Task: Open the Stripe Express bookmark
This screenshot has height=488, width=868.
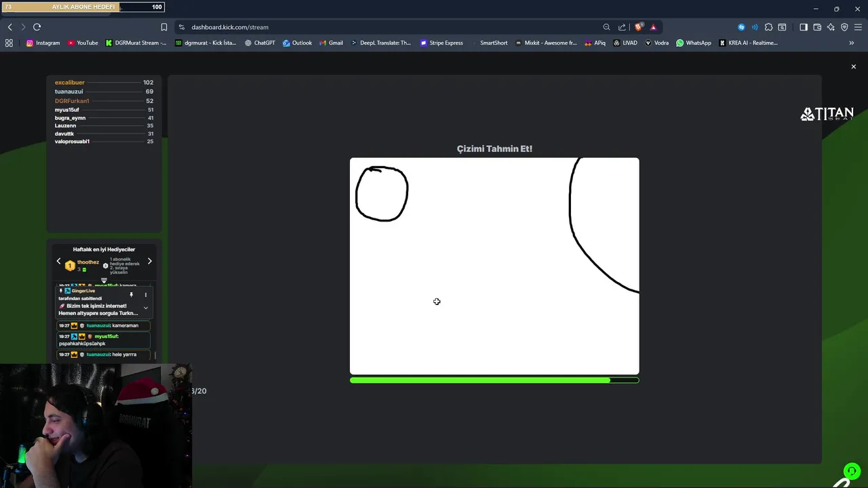Action: pyautogui.click(x=441, y=43)
